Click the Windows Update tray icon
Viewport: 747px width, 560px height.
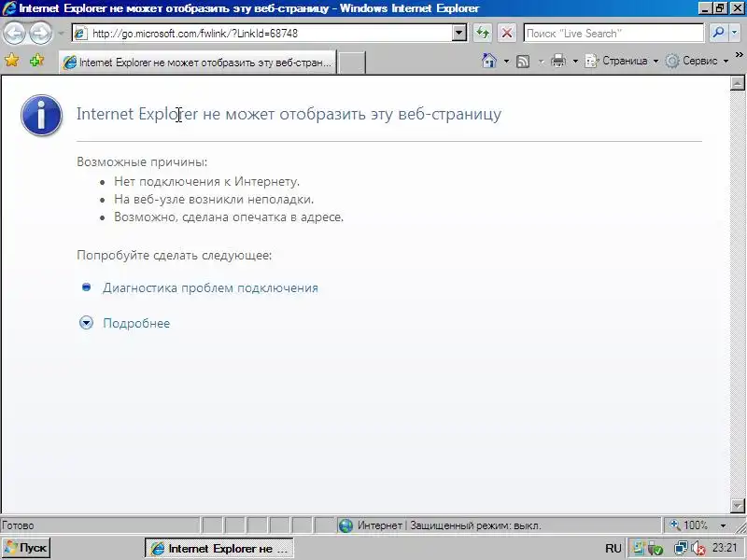pyautogui.click(x=639, y=549)
